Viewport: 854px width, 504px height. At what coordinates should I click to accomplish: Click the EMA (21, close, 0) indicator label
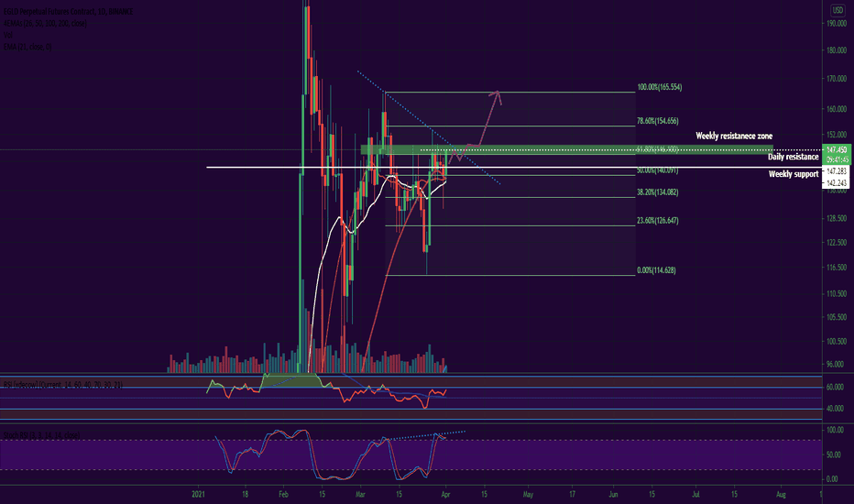point(27,48)
